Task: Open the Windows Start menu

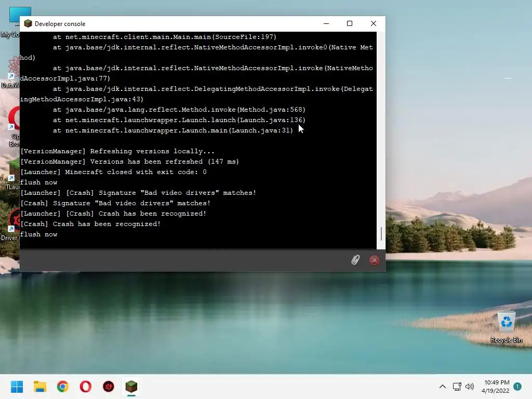Action: point(17,387)
